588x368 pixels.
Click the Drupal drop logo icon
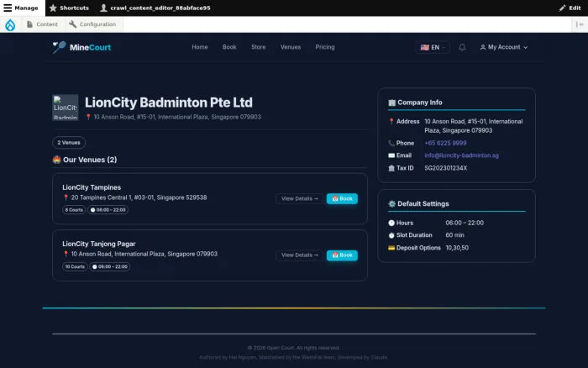click(10, 24)
